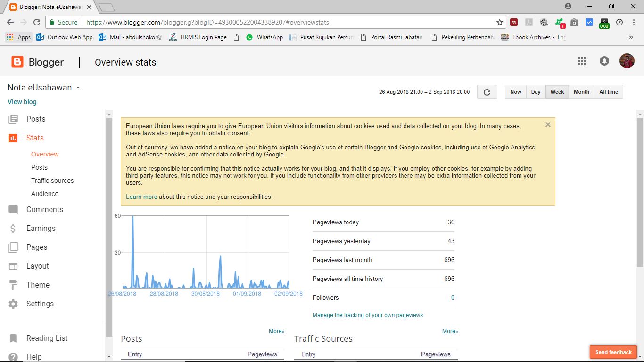Open Audience in the Stats submenu
Screen dimensions: 644x362
[x=45, y=194]
